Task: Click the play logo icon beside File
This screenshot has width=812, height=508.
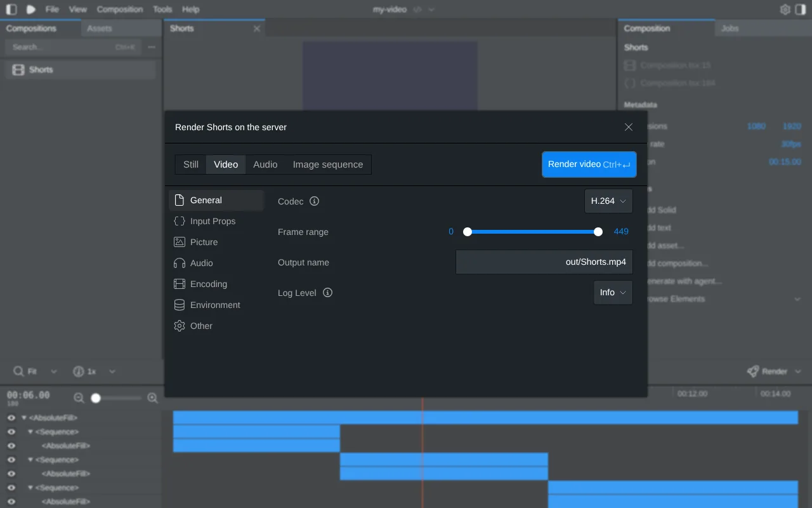Action: [x=31, y=10]
